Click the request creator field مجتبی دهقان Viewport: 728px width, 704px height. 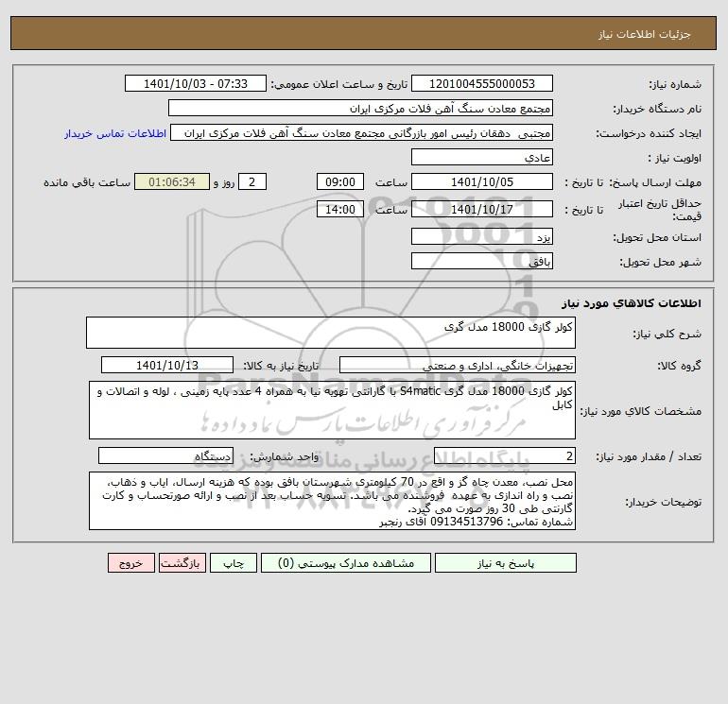(362, 132)
